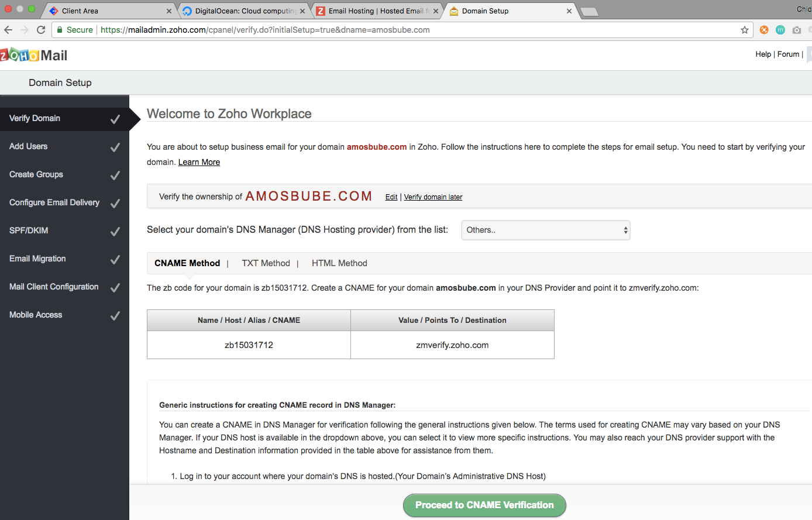Open the Help link
812x520 pixels.
[763, 54]
